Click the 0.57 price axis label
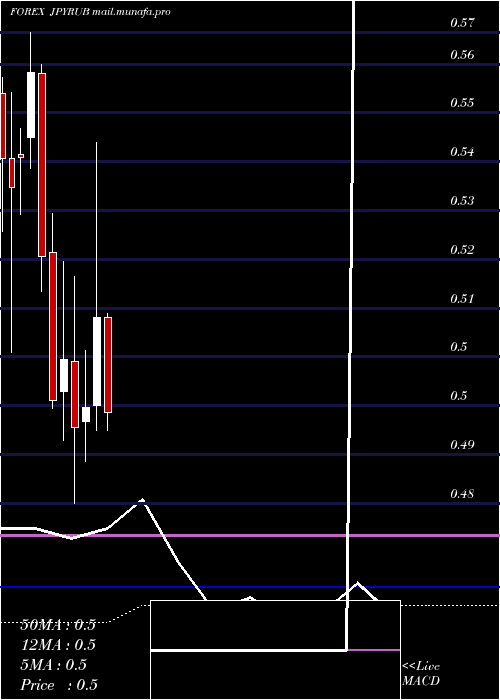500x700 pixels. (x=462, y=23)
